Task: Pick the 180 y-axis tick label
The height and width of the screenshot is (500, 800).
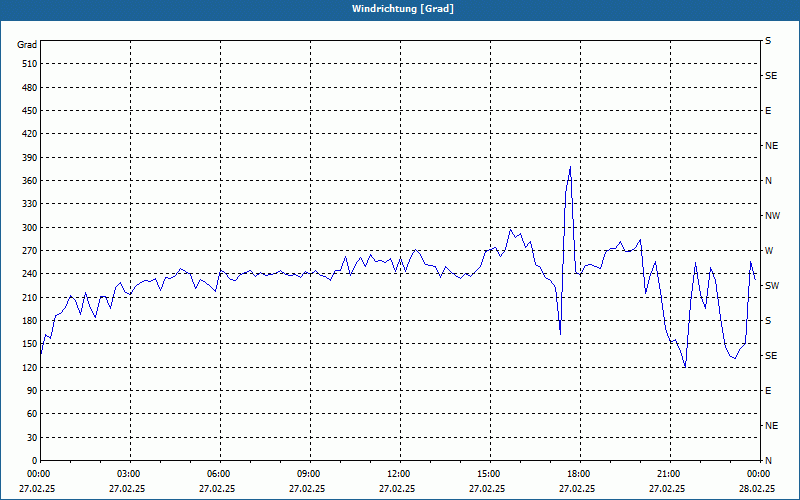Action: point(30,321)
